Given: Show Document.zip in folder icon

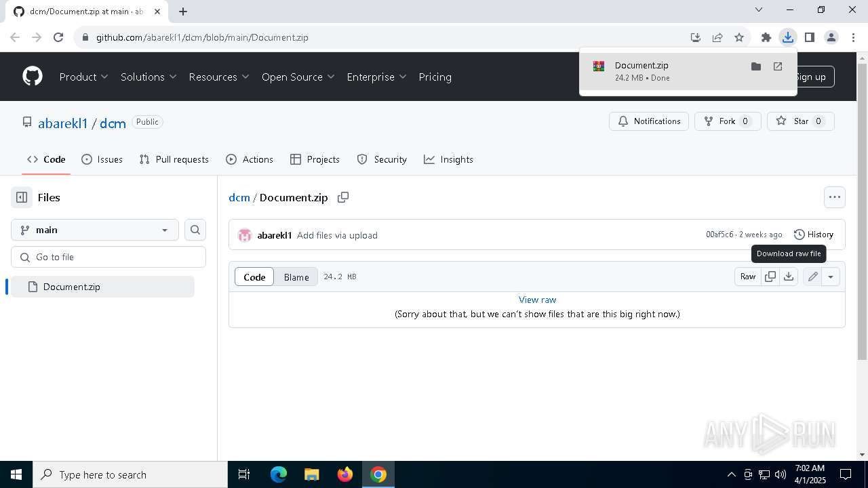Looking at the screenshot, I should (x=756, y=66).
